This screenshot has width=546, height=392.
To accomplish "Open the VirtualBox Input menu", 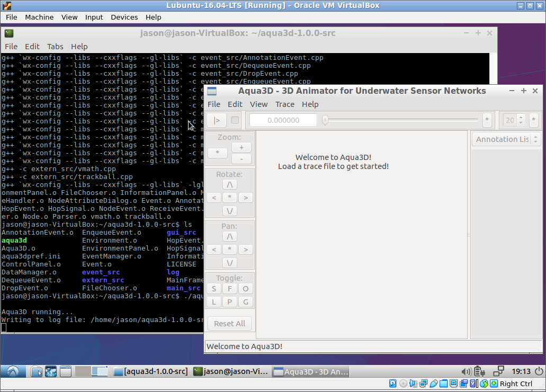I will [x=94, y=17].
